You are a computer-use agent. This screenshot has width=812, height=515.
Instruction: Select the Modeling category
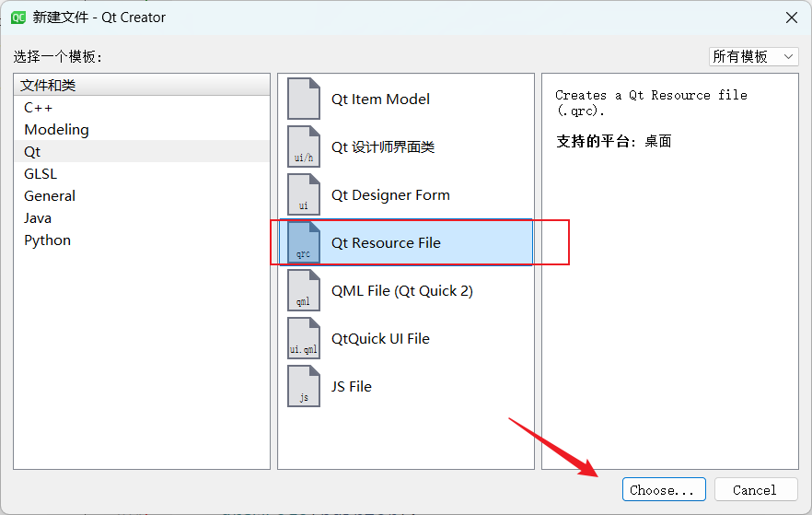pos(142,130)
